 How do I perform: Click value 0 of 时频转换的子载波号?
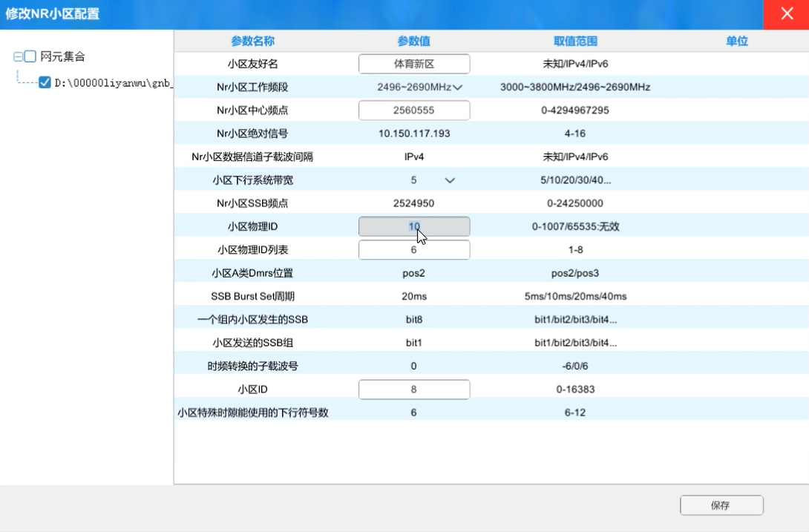pos(414,366)
